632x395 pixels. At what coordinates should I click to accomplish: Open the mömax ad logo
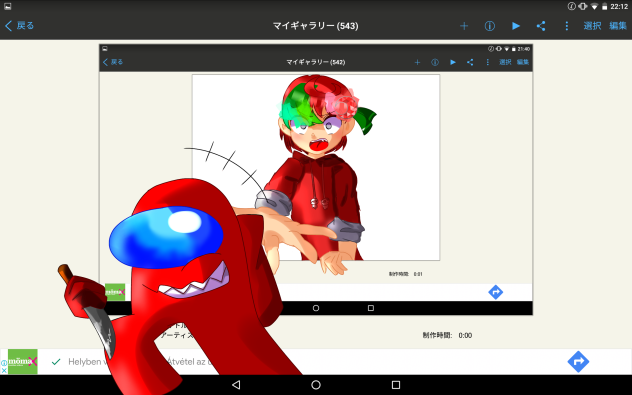(23, 362)
